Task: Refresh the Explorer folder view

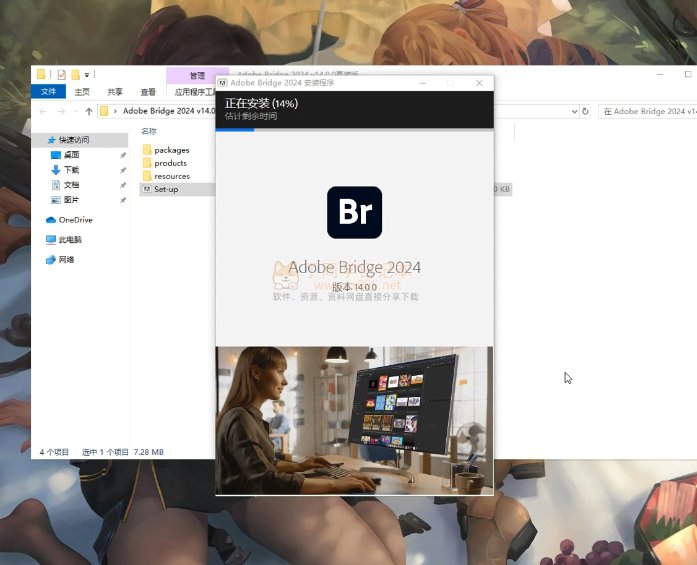Action: (x=585, y=111)
